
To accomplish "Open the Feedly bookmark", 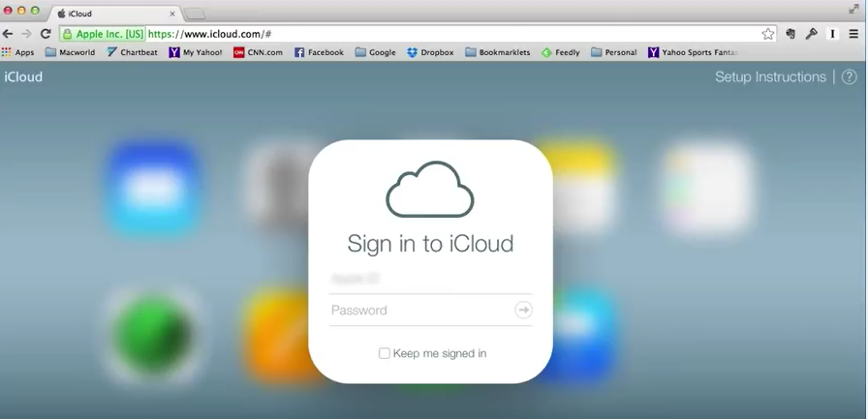I will (560, 52).
